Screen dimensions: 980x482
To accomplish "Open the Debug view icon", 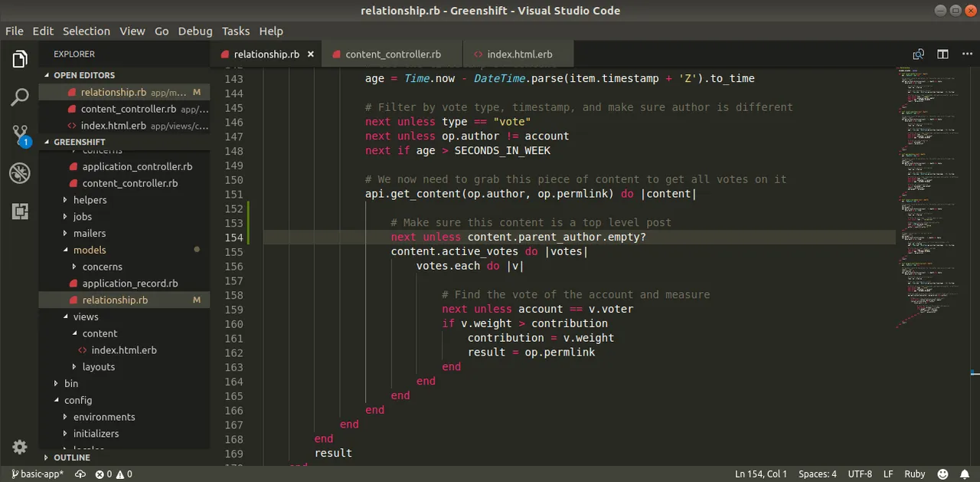I will click(20, 173).
